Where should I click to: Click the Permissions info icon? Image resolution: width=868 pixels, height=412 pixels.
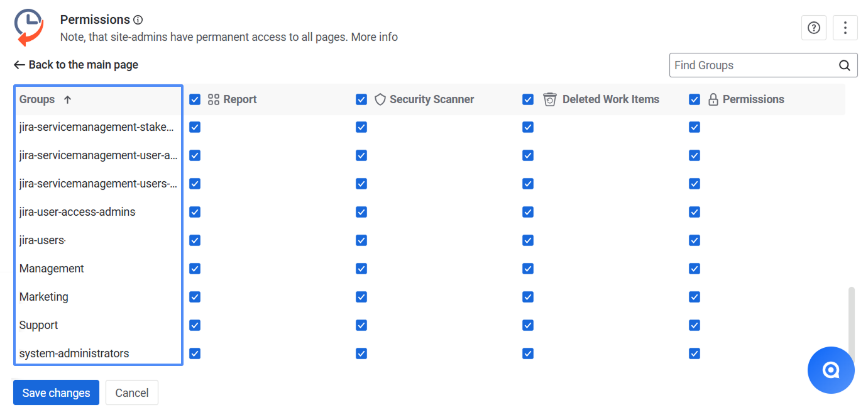tap(138, 20)
